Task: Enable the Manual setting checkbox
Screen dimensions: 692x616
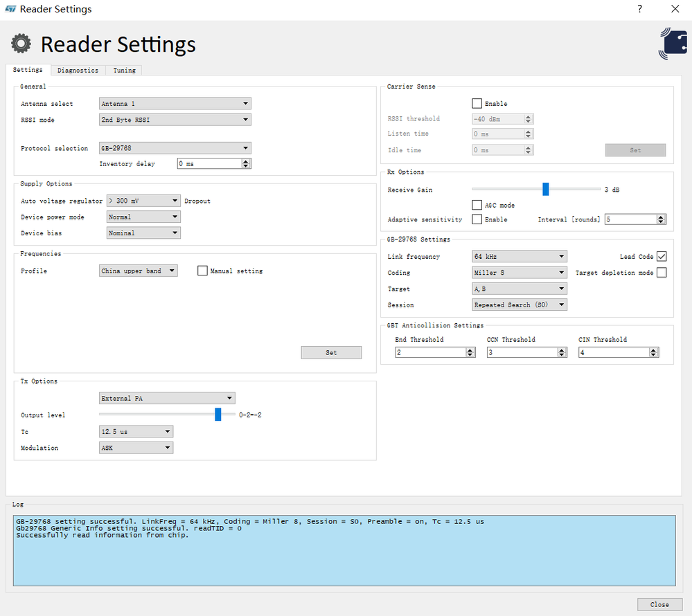Action: [x=202, y=271]
